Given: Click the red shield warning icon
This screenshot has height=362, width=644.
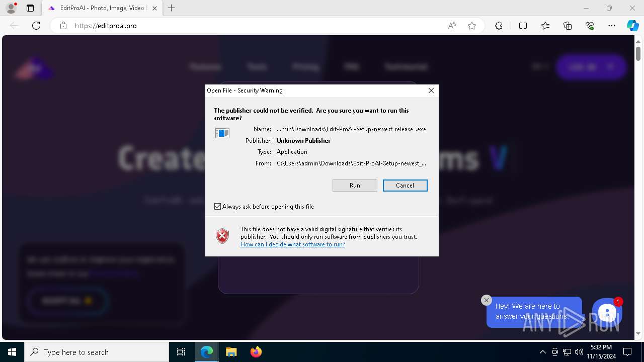Looking at the screenshot, I should (x=222, y=236).
